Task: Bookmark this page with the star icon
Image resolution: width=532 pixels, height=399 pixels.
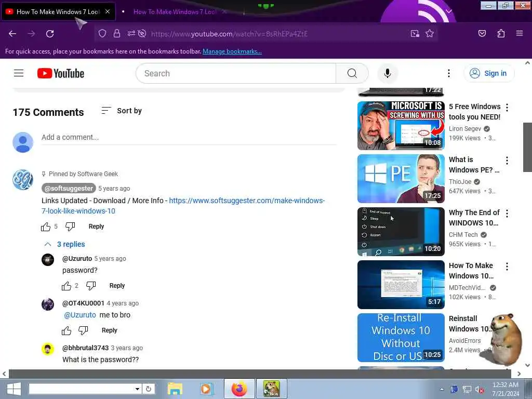Action: click(x=430, y=33)
